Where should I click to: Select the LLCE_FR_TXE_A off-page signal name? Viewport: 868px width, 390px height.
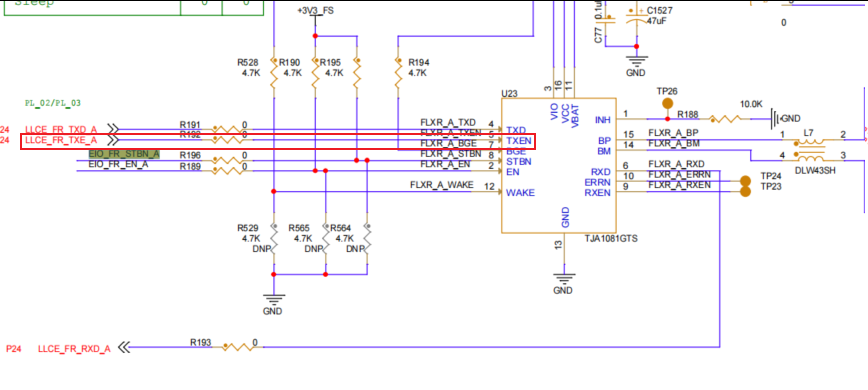61,141
